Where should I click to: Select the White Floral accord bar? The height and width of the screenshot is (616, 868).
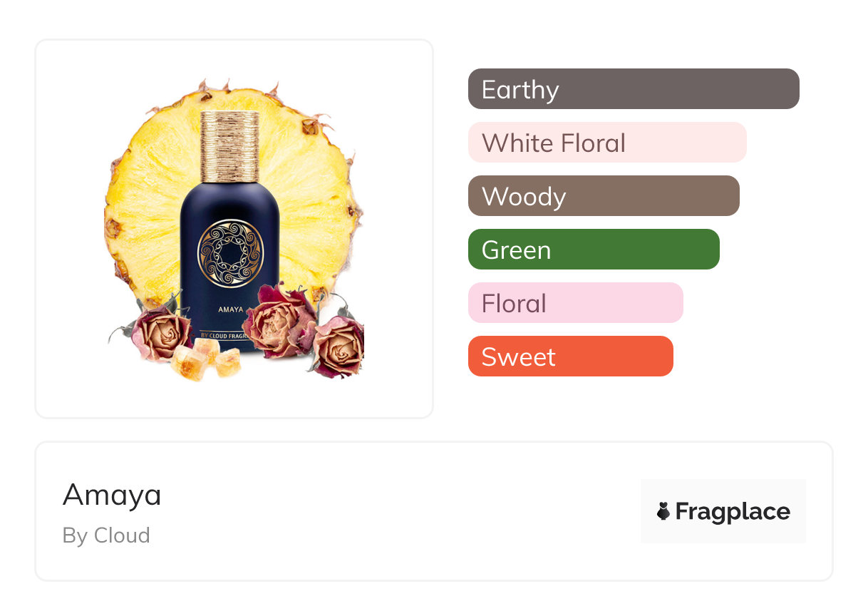point(606,143)
